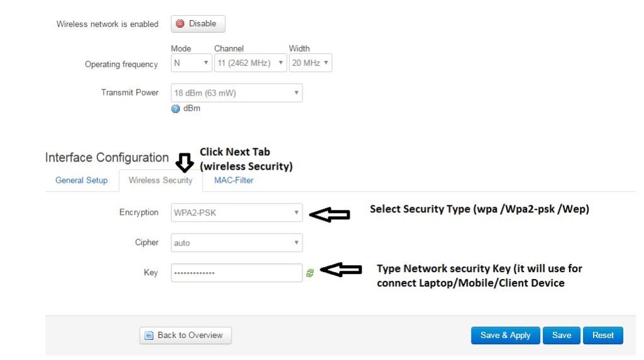Click the Interface Configuration heading
The image size is (644, 360).
pyautogui.click(x=107, y=158)
